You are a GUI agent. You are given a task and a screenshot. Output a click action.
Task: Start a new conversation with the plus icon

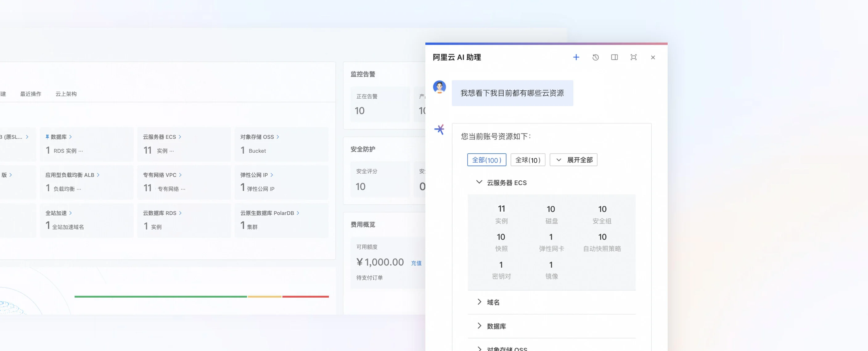tap(576, 57)
